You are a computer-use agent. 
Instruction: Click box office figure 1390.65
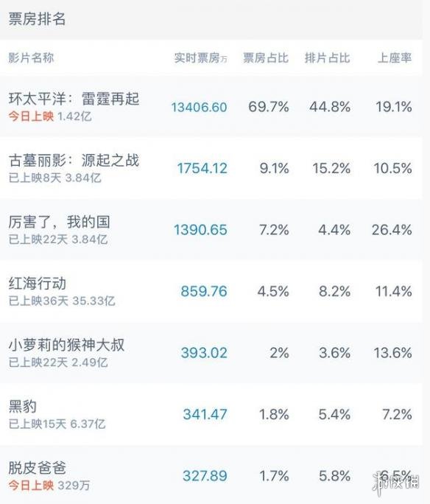click(x=200, y=230)
